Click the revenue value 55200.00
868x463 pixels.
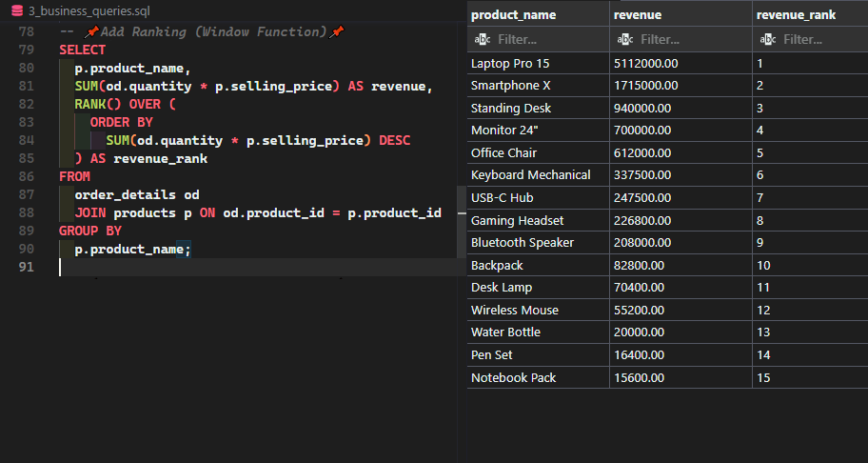pyautogui.click(x=639, y=311)
